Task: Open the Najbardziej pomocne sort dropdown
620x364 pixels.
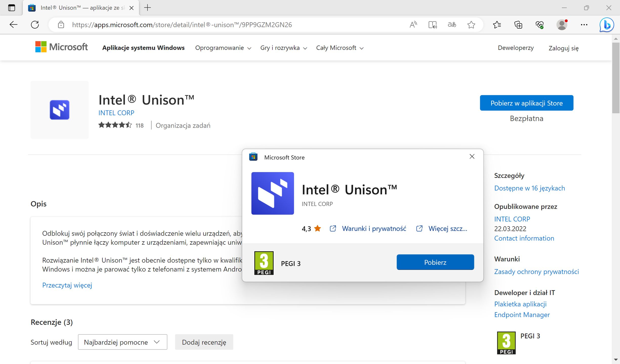Action: (122, 342)
